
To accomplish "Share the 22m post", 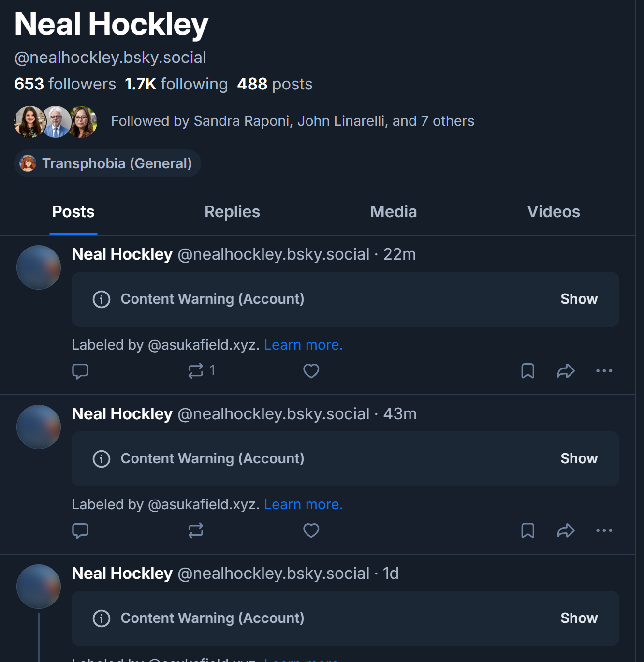I will coord(566,371).
